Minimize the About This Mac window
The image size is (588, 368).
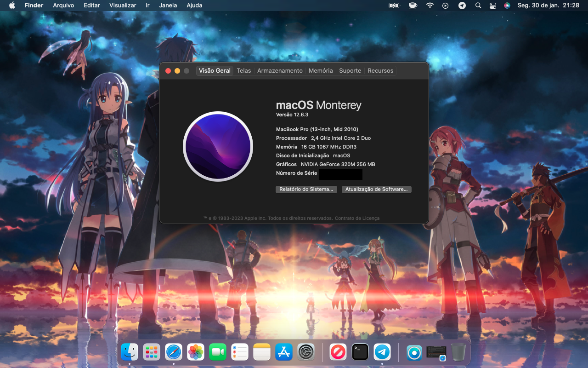(x=177, y=70)
